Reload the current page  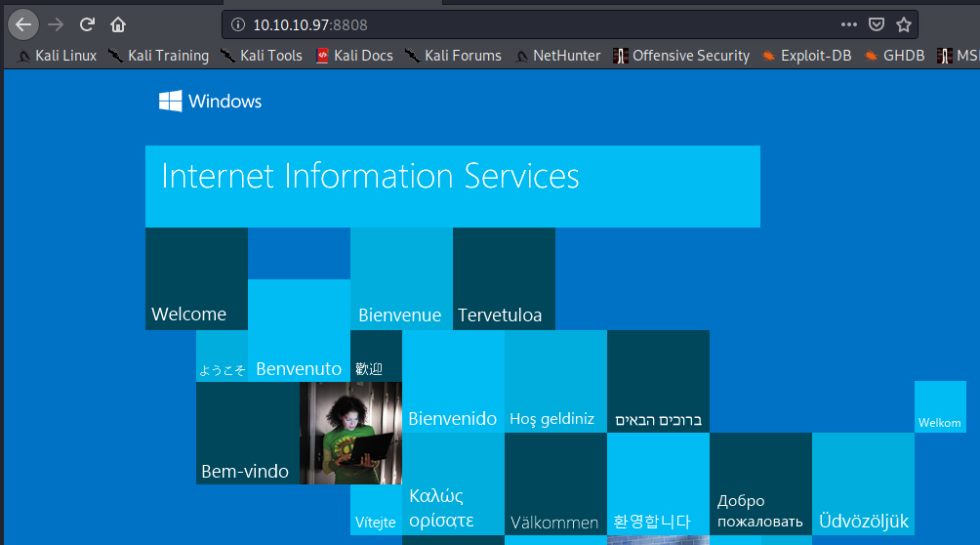coord(87,25)
